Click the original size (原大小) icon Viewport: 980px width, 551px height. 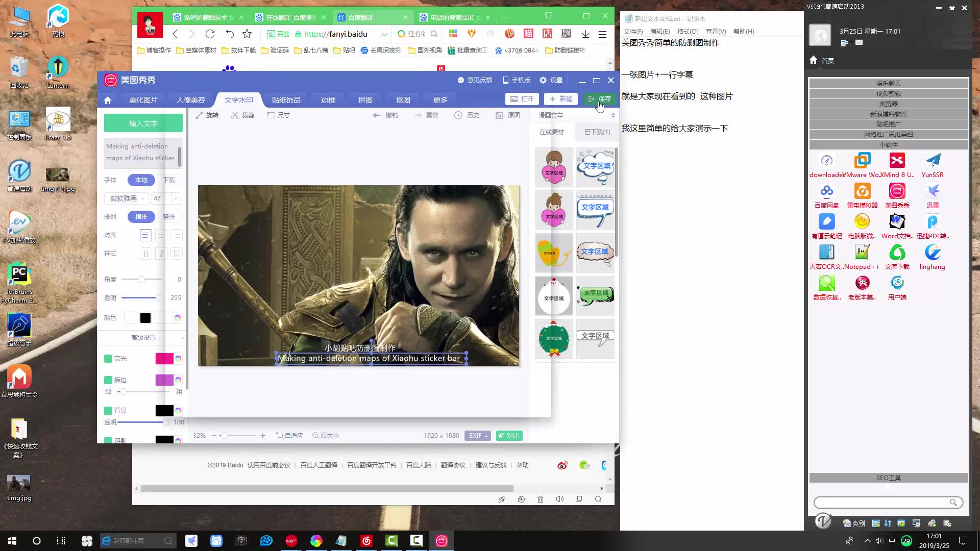click(x=326, y=436)
